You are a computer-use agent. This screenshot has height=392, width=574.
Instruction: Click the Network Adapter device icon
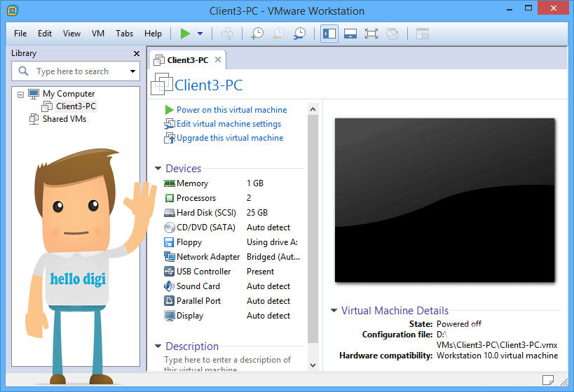169,257
